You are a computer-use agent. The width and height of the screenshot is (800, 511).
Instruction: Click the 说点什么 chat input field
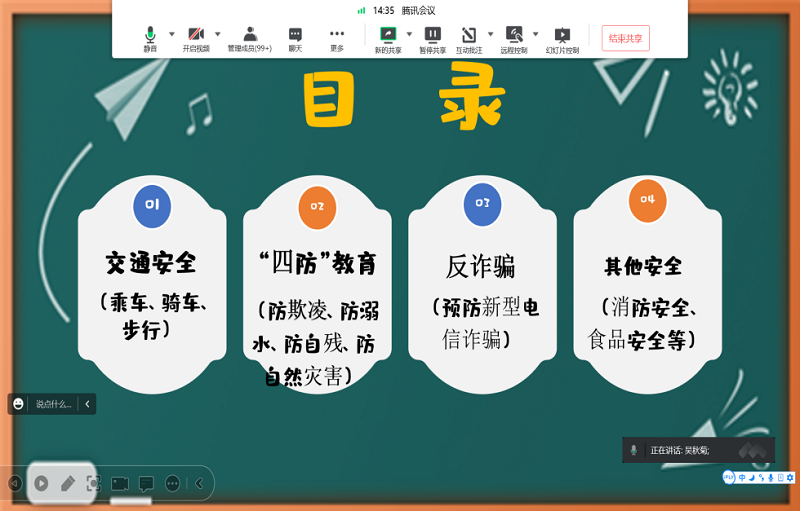53,404
